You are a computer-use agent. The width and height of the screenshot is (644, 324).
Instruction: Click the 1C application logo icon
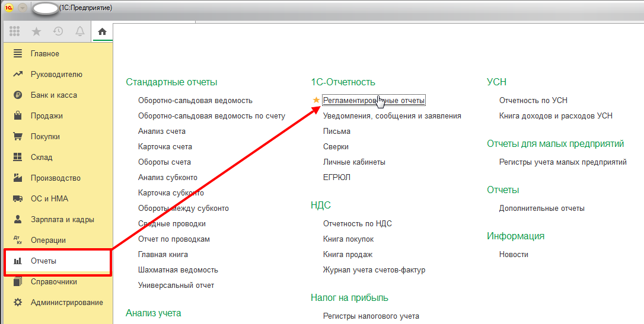coord(9,8)
